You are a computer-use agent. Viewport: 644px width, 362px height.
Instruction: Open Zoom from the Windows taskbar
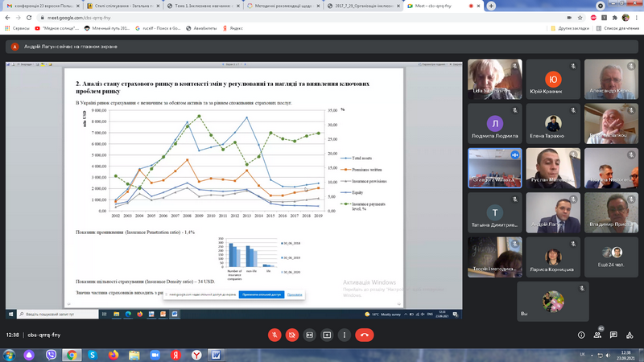pyautogui.click(x=154, y=354)
